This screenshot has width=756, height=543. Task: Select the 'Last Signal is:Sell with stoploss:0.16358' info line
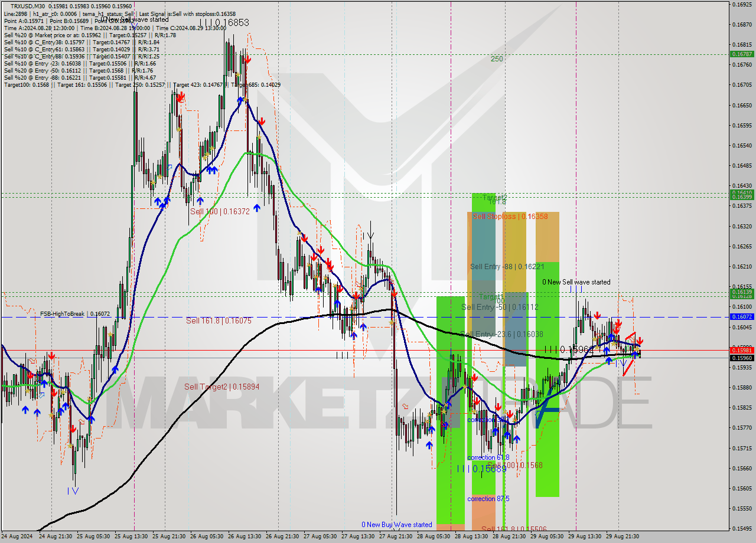188,14
